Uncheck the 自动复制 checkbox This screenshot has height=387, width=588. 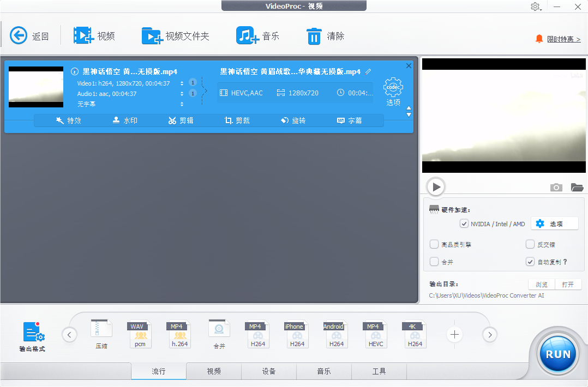530,262
